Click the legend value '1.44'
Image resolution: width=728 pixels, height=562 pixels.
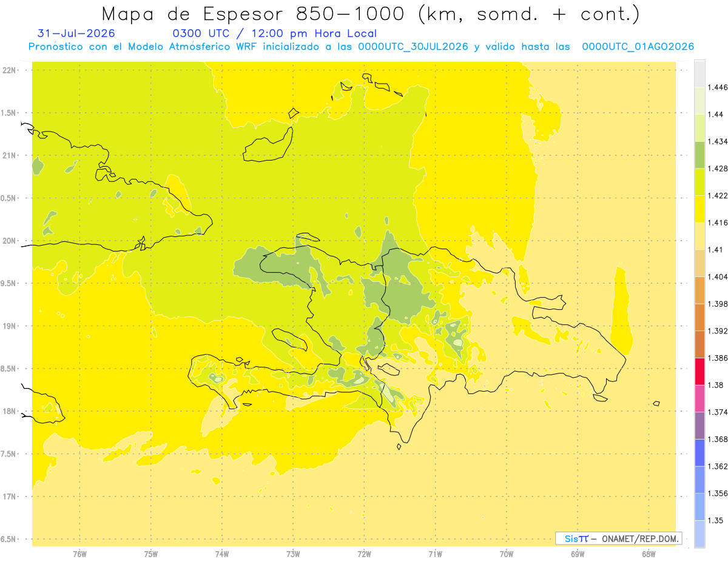[716, 115]
